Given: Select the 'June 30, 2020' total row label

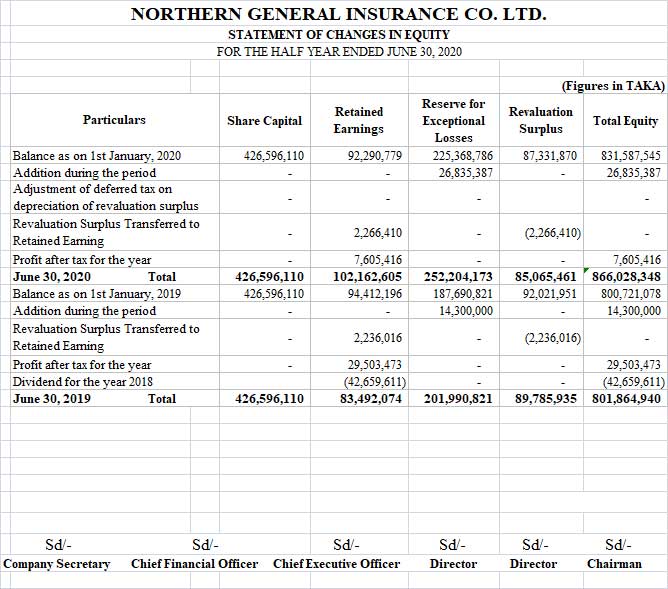Looking at the screenshot, I should coord(52,277).
